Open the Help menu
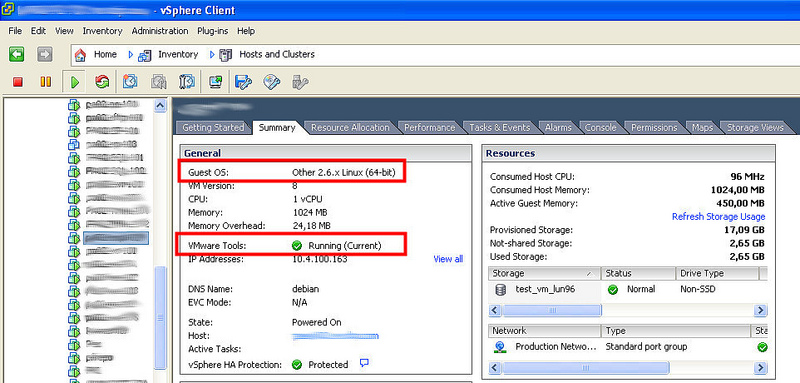Viewport: 800px width, 383px height. pyautogui.click(x=245, y=31)
